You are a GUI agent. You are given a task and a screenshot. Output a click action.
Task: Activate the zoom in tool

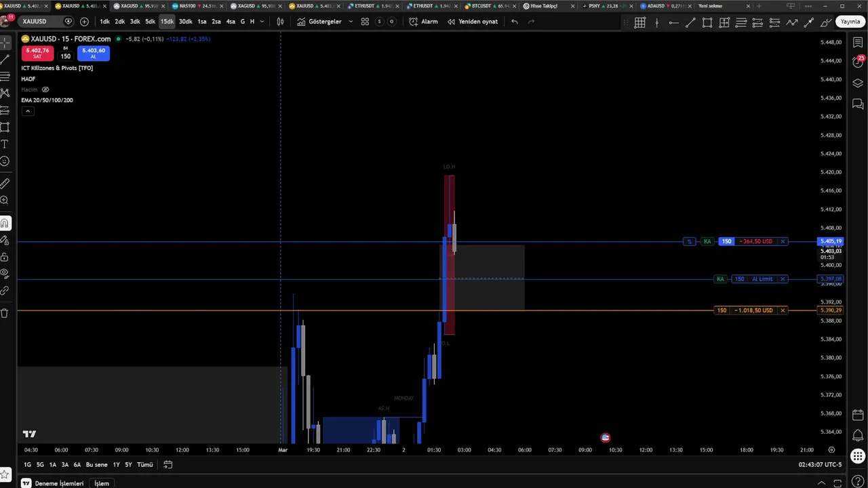coord(5,200)
